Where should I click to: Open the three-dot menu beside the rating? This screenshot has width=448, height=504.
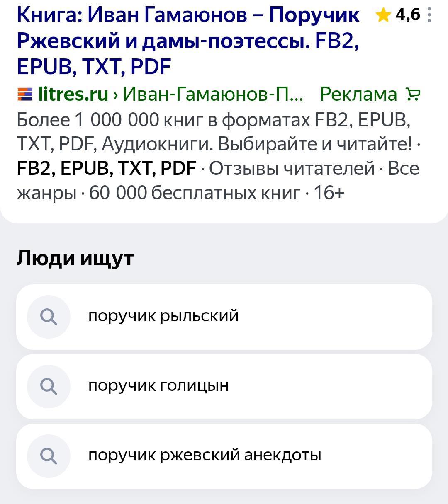[x=429, y=15]
